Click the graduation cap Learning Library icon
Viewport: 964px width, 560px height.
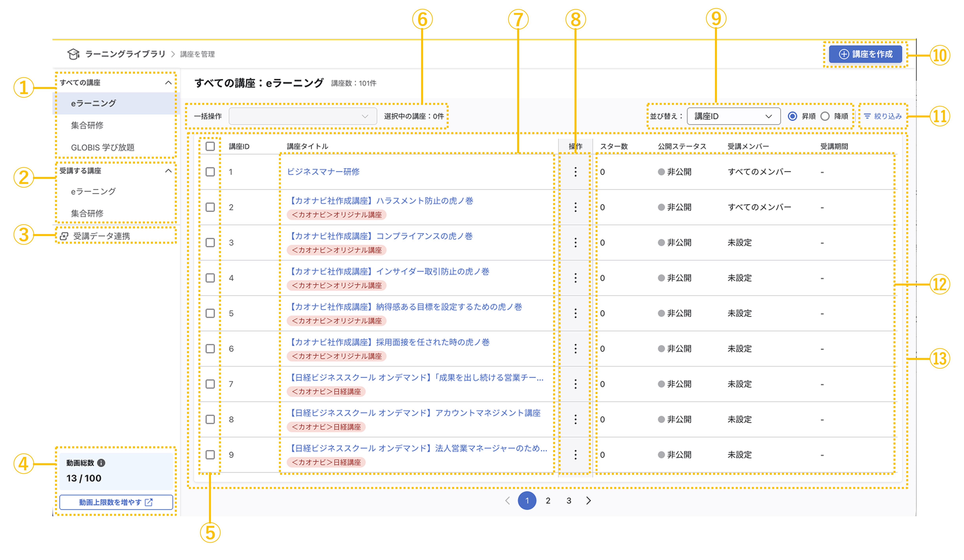click(73, 54)
